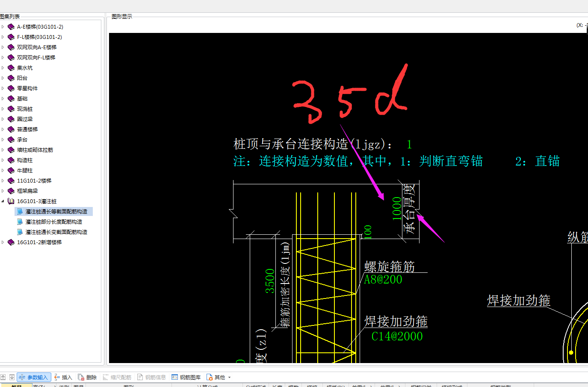Expand the A-E楼梯(03G101-2) tree node
This screenshot has height=387, width=588.
[x=3, y=27]
